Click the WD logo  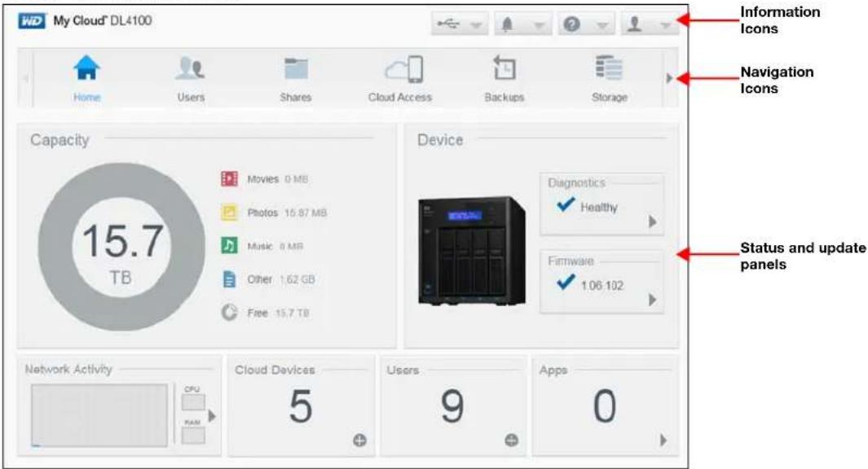tap(32, 21)
